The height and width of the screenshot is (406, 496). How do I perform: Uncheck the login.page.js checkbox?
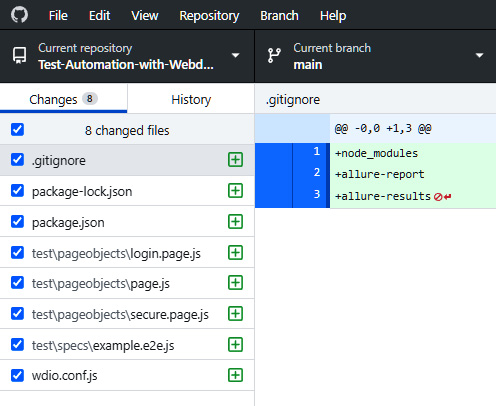pyautogui.click(x=17, y=253)
